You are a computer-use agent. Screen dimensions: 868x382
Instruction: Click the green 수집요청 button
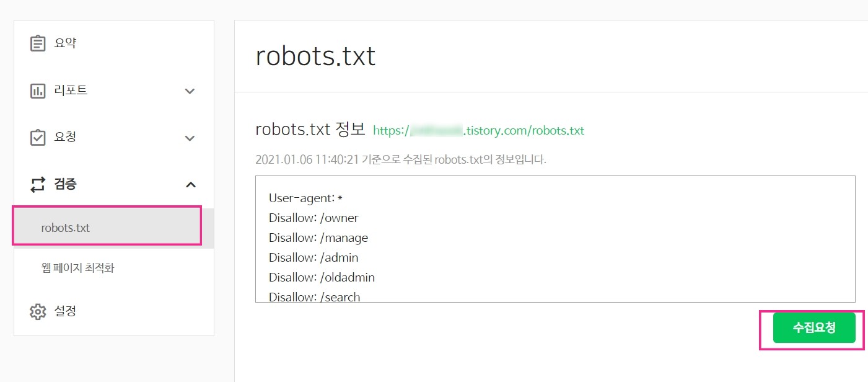pyautogui.click(x=813, y=327)
